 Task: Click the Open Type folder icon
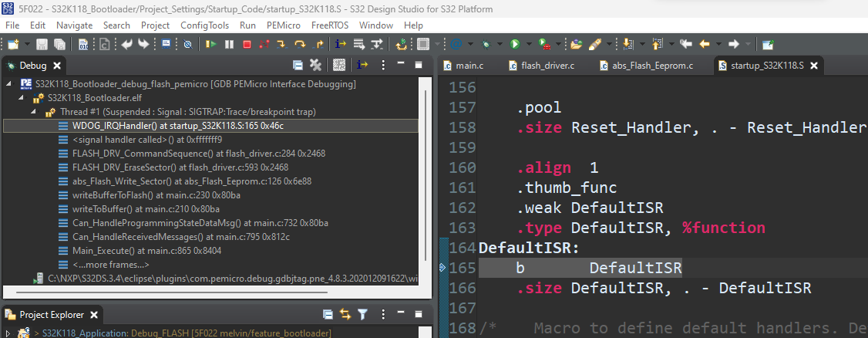(577, 44)
